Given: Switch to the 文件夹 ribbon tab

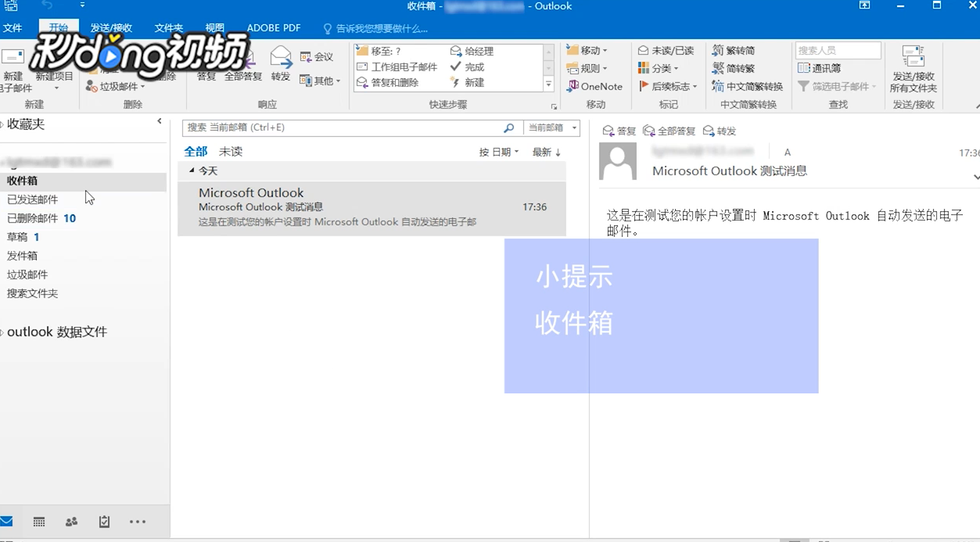Looking at the screenshot, I should click(x=168, y=28).
